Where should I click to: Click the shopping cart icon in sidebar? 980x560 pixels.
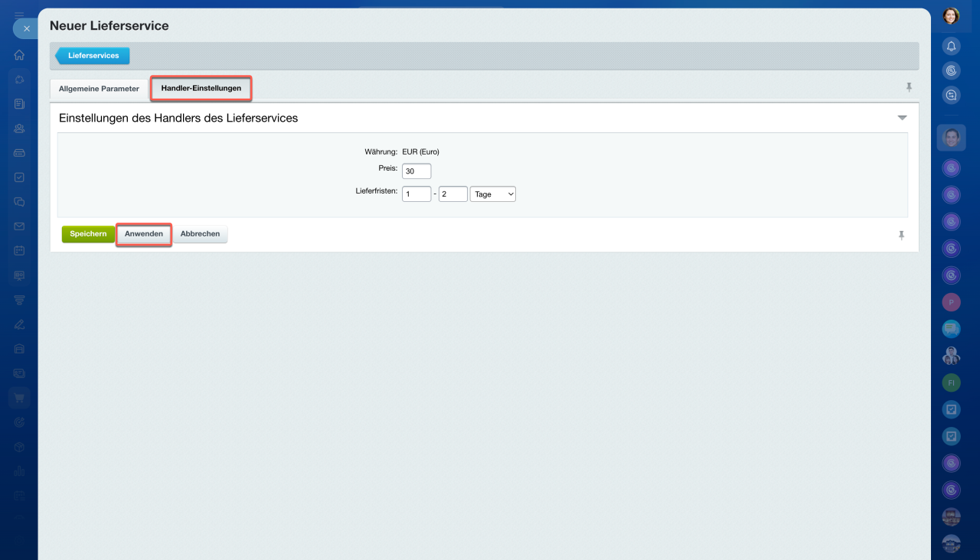point(19,397)
